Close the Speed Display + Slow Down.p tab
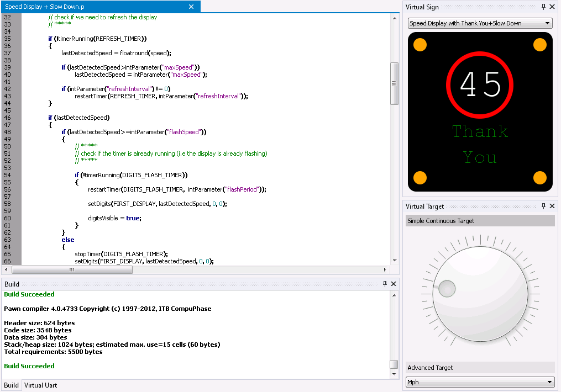 pos(191,7)
